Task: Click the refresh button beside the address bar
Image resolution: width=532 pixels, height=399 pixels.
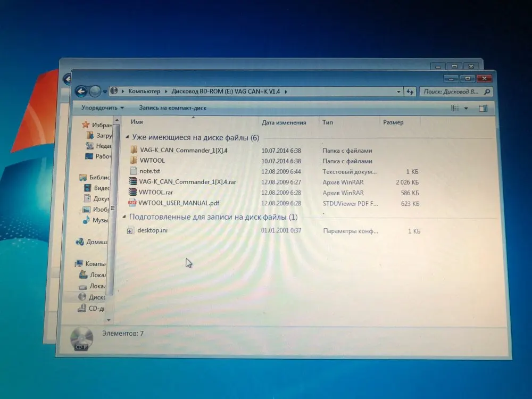Action: pos(410,92)
